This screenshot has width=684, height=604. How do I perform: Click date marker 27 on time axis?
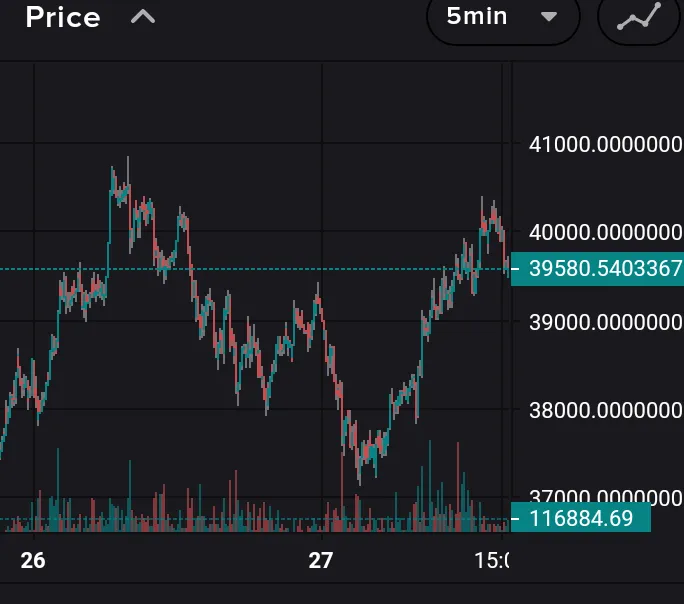click(321, 560)
